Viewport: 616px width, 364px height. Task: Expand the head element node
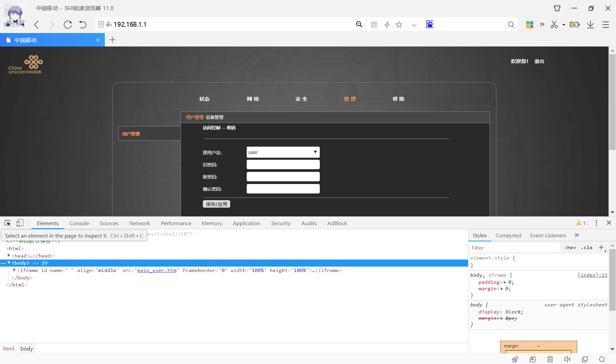click(9, 255)
